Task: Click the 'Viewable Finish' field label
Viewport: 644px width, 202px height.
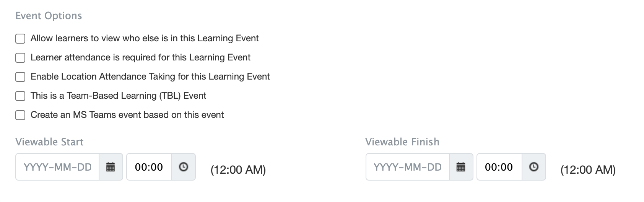Action: coord(402,142)
